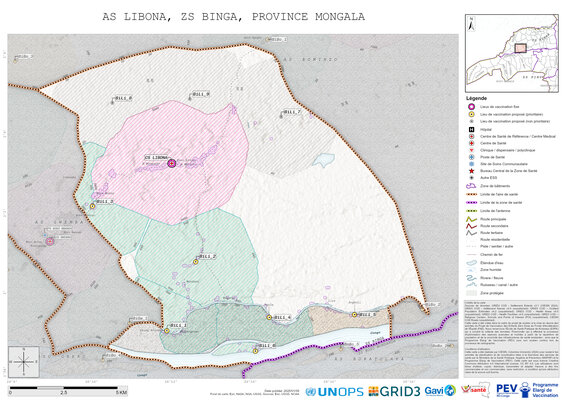
Task: Select the yellow marker labeled Bili_6 near the river
Action: pos(255,351)
